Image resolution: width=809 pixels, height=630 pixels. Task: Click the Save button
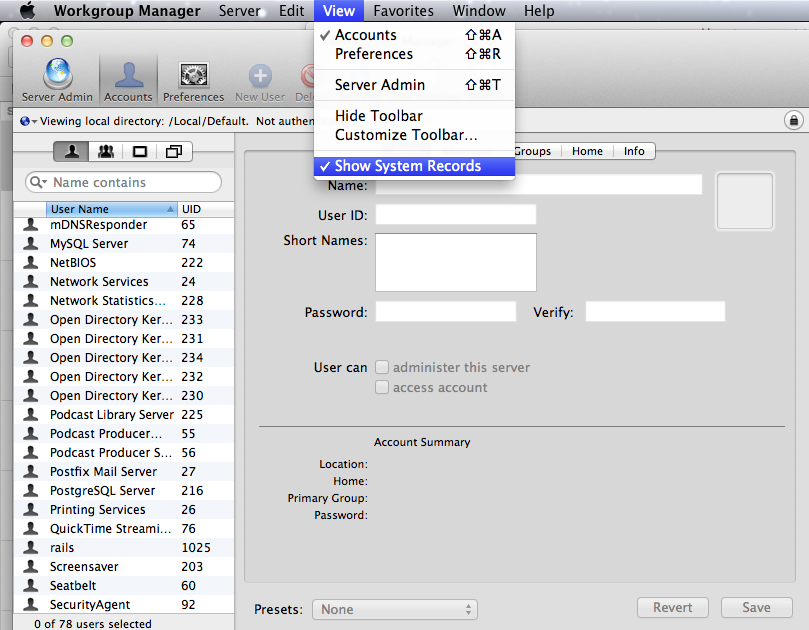(x=756, y=607)
